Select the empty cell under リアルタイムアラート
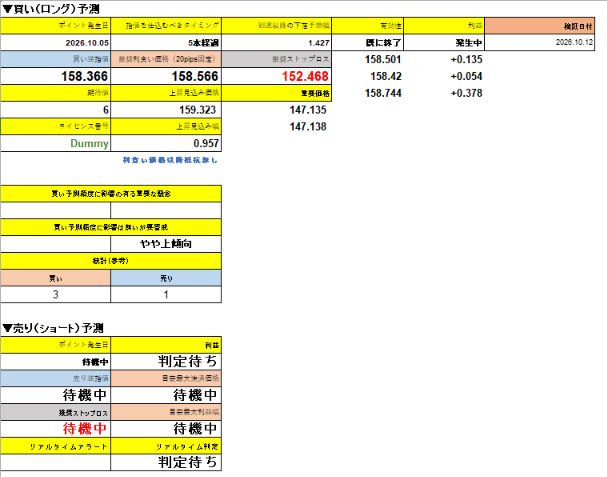607x477 pixels. pos(55,462)
